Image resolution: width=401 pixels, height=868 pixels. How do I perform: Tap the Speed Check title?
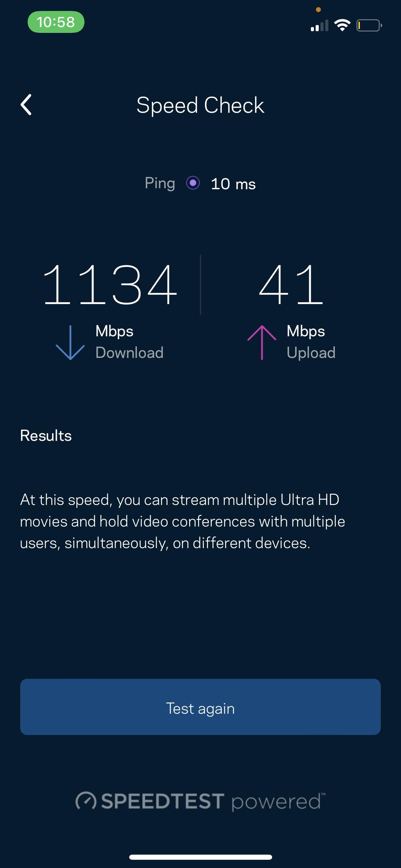pyautogui.click(x=200, y=105)
